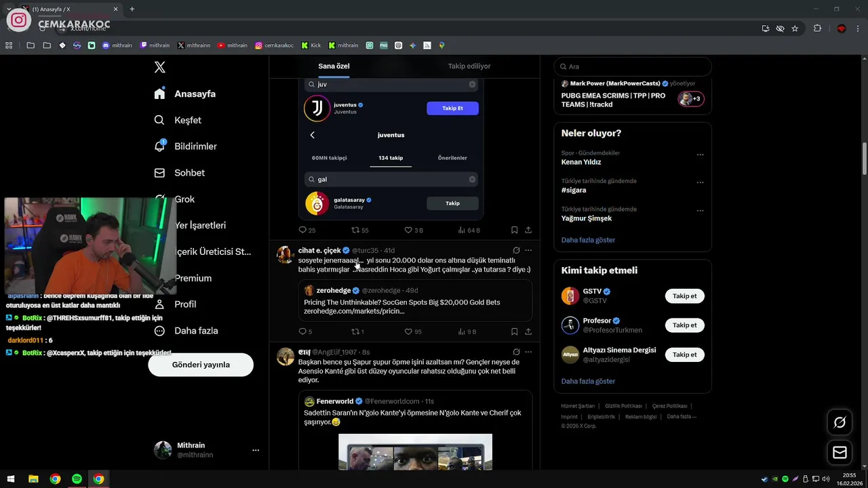
Task: Click the Gönderi yayınla button
Action: 201,365
